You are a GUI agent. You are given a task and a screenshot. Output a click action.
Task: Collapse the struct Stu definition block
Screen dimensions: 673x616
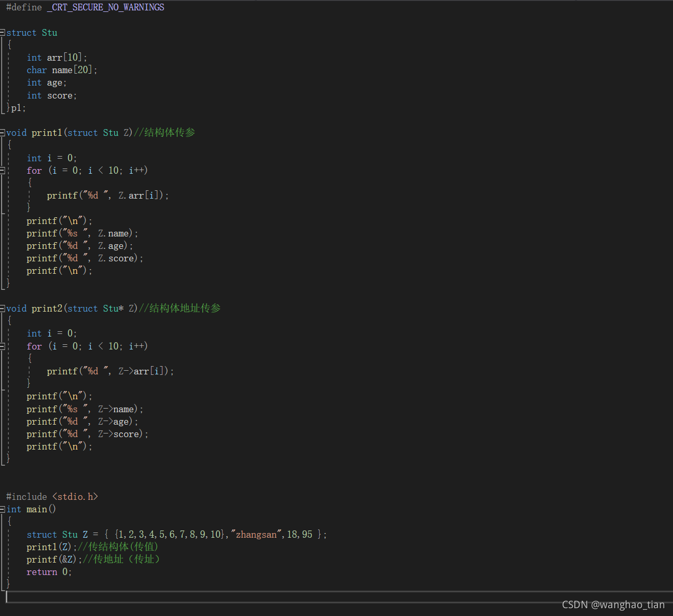click(x=3, y=33)
